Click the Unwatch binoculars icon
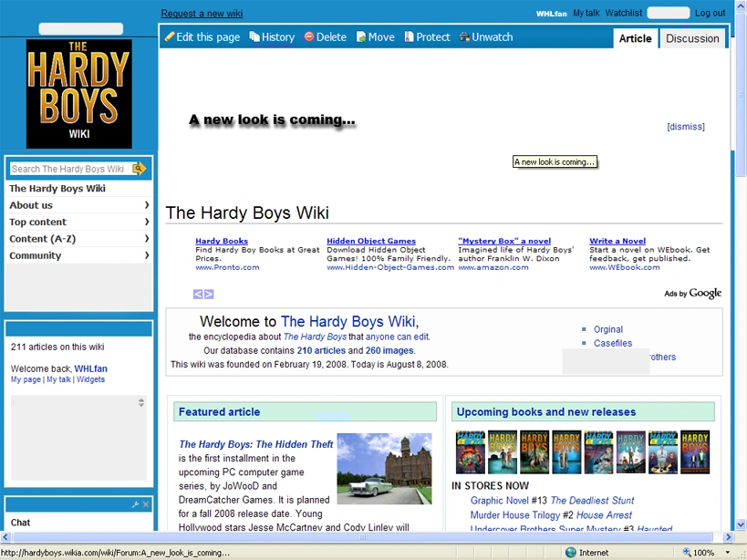The image size is (747, 560). coord(464,36)
